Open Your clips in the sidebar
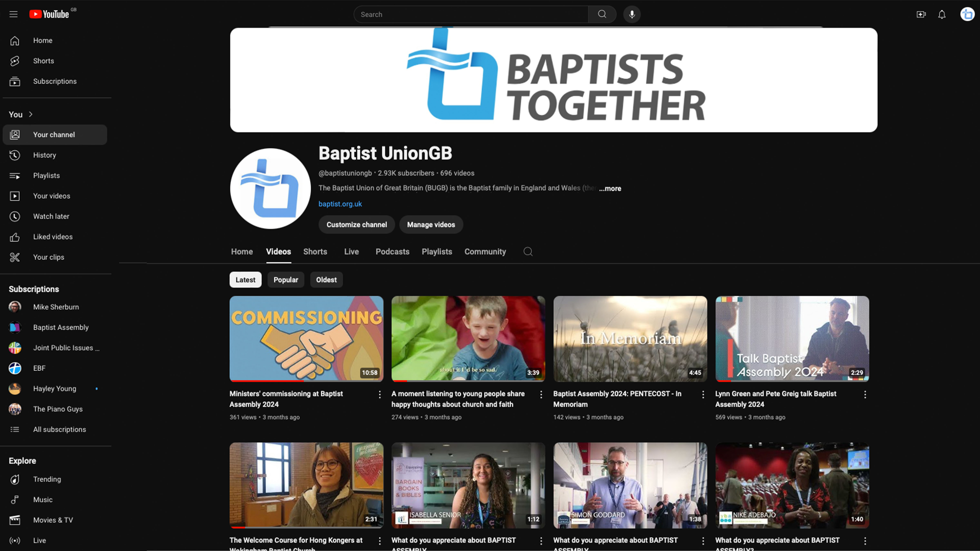This screenshot has width=980, height=551. (x=55, y=257)
